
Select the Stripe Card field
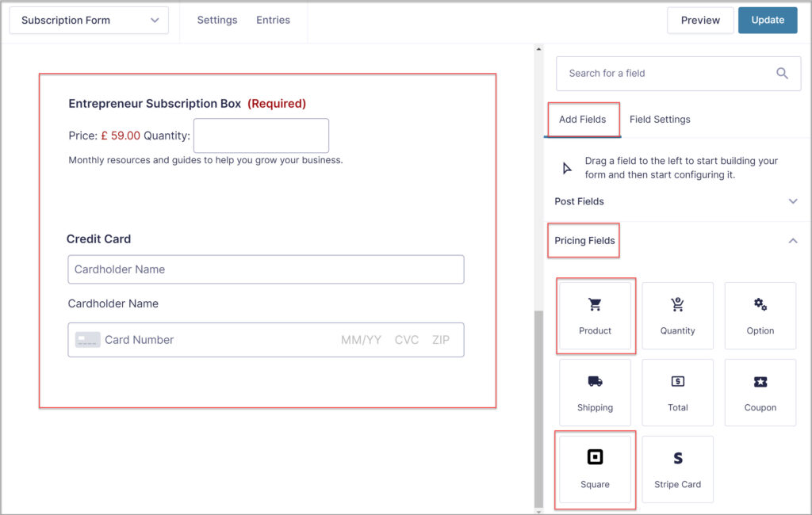[x=677, y=468]
